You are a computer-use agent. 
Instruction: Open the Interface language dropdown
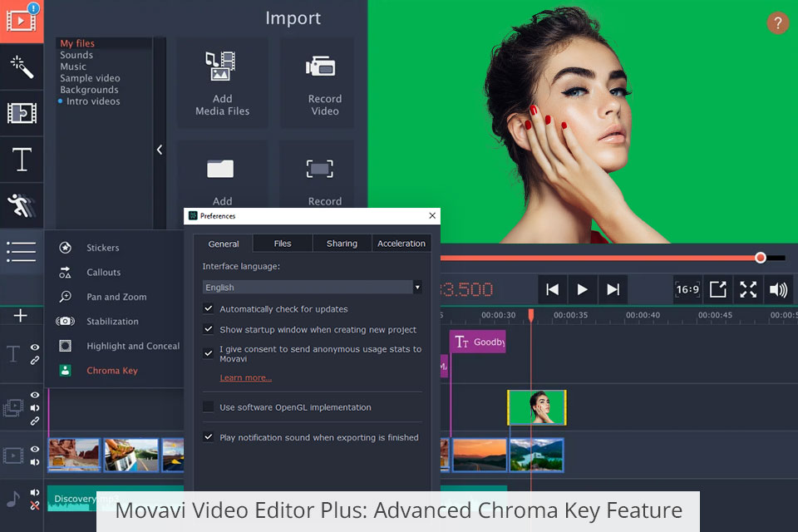click(x=312, y=287)
